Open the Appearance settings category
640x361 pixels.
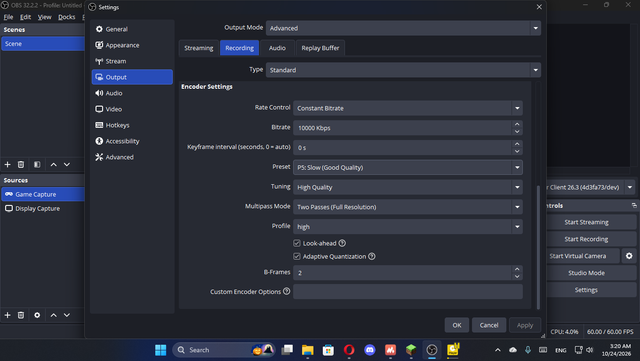132,45
